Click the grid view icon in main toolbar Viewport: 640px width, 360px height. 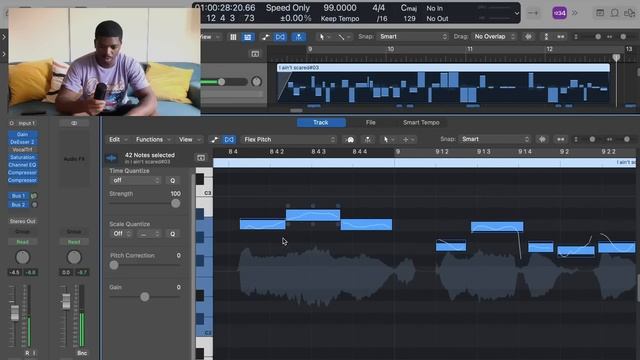233,37
